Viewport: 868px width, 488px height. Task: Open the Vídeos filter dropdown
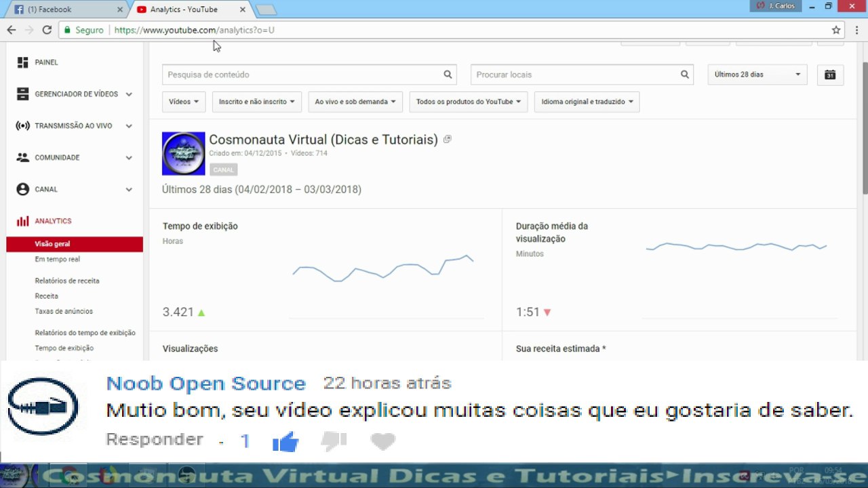[x=184, y=102]
